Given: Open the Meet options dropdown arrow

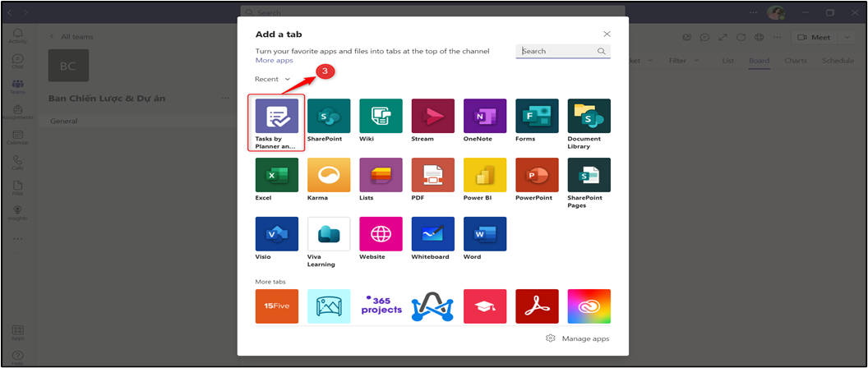Looking at the screenshot, I should coord(847,37).
